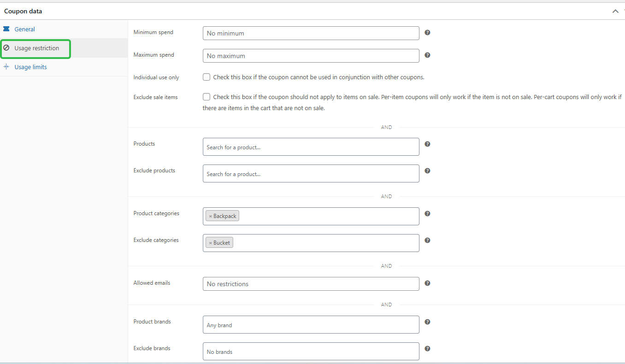Collapse the Coupon data panel
This screenshot has width=625, height=364.
pos(615,11)
